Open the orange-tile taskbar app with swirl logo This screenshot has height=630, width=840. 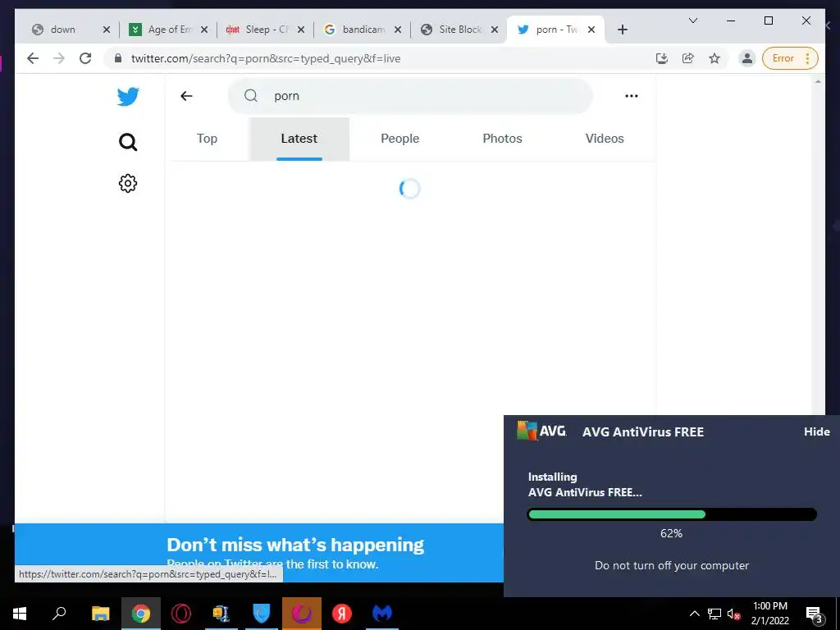(x=302, y=614)
